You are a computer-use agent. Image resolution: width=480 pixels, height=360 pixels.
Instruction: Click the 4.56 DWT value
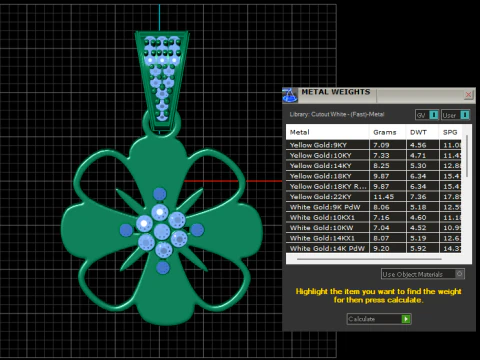[x=418, y=145]
